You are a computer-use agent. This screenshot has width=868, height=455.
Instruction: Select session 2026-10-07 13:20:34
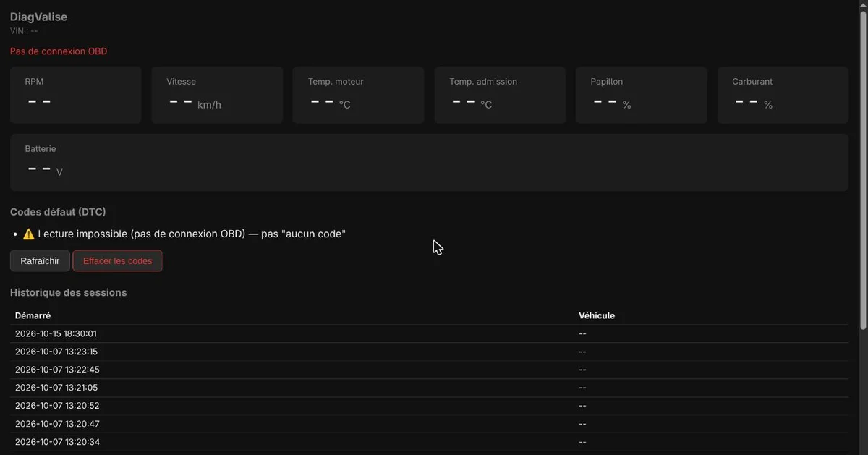pyautogui.click(x=429, y=442)
